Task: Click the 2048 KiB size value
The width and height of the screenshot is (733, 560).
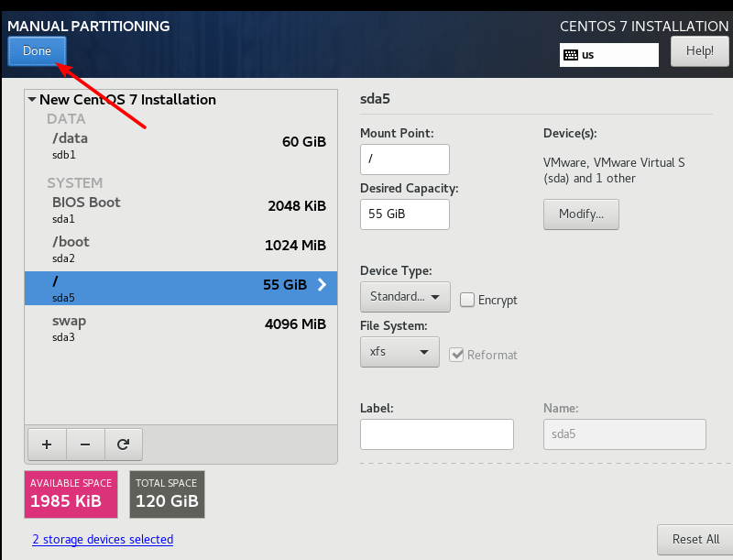Action: pos(297,205)
